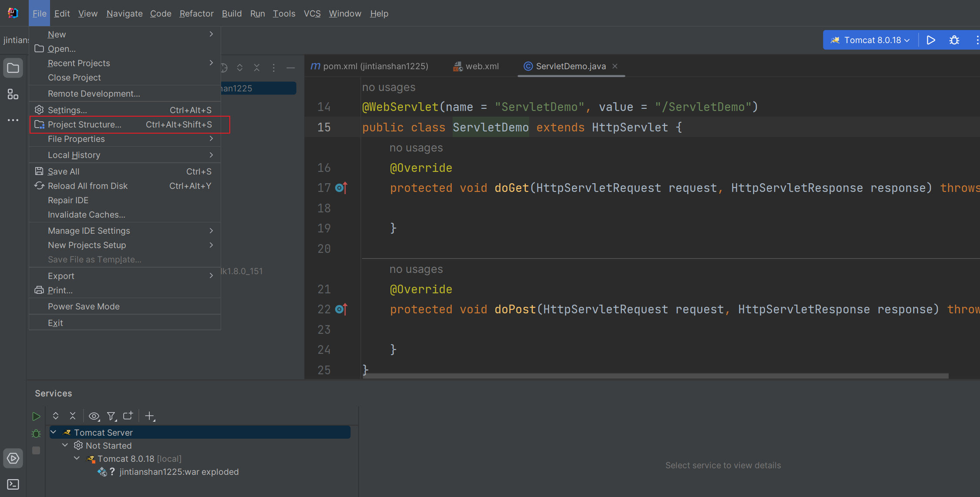Click Invalidate Caches... menu entry

(x=86, y=215)
